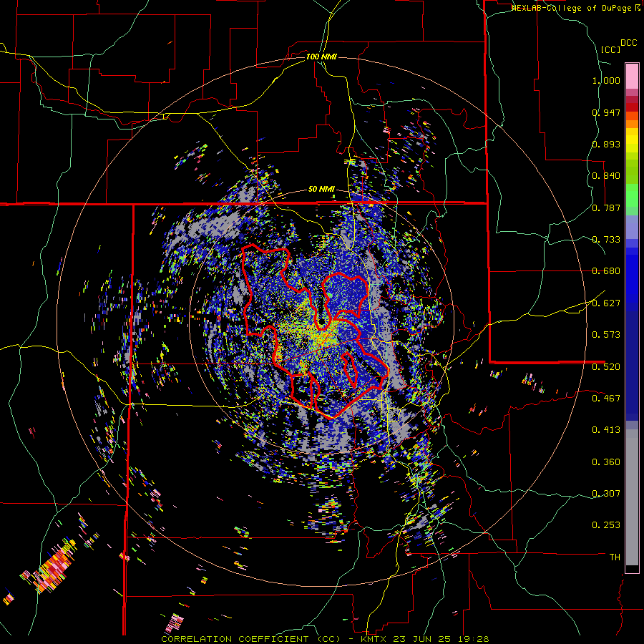This screenshot has width=644, height=644.
Task: Select the 0.680 legend value
Action: (606, 271)
